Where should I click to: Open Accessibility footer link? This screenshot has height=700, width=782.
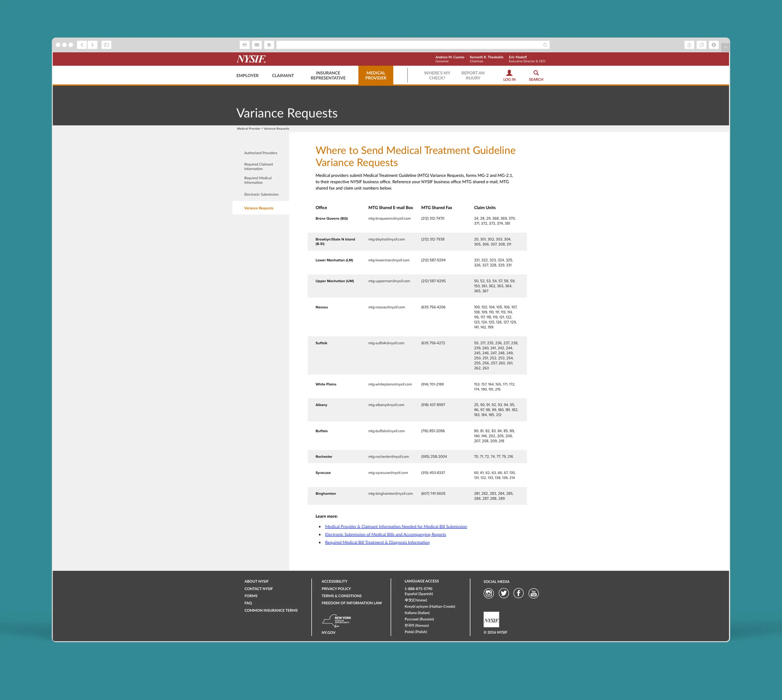334,582
